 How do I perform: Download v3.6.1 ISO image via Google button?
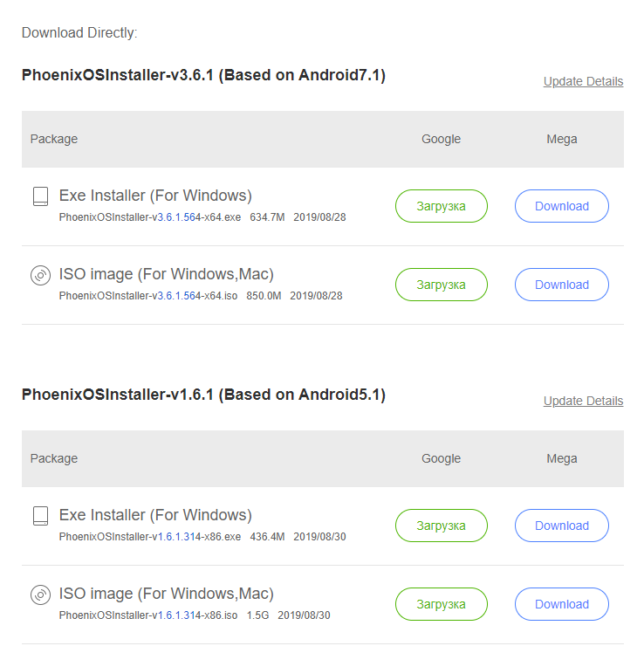click(x=441, y=285)
